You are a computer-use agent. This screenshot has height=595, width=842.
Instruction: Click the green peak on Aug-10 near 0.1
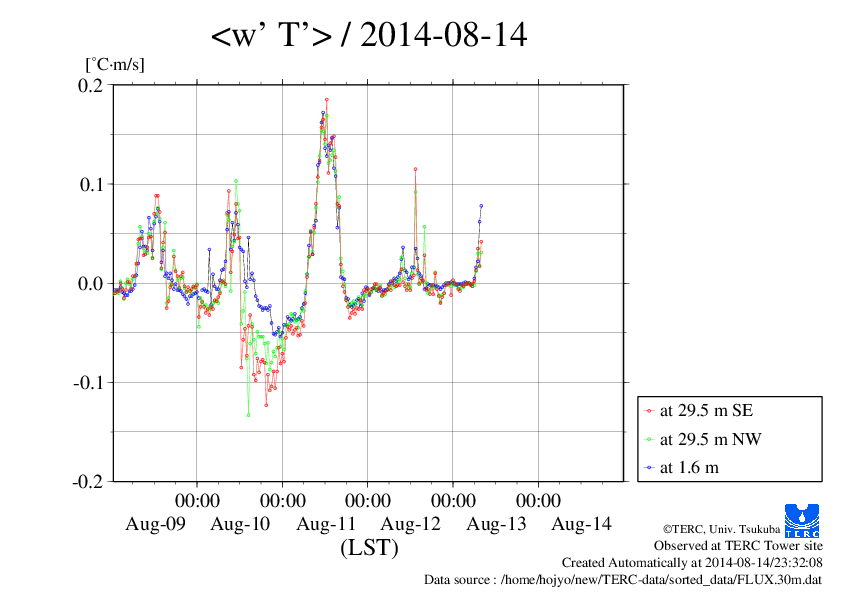[236, 181]
